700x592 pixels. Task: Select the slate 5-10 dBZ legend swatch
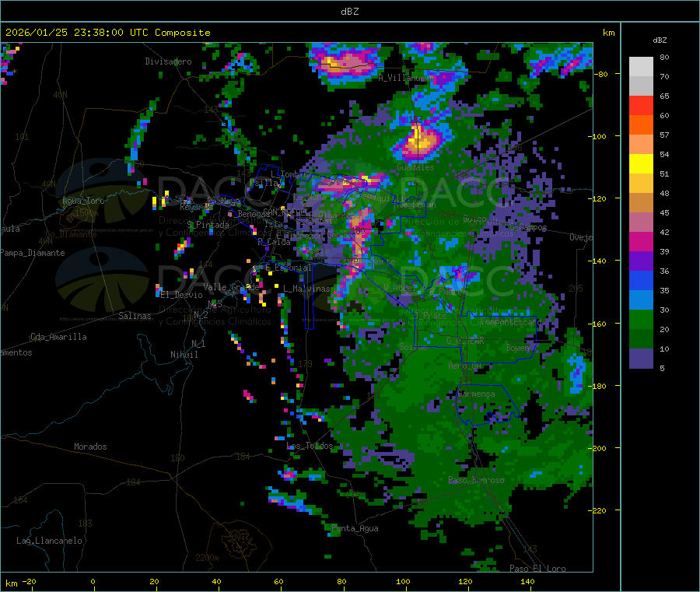click(x=641, y=359)
